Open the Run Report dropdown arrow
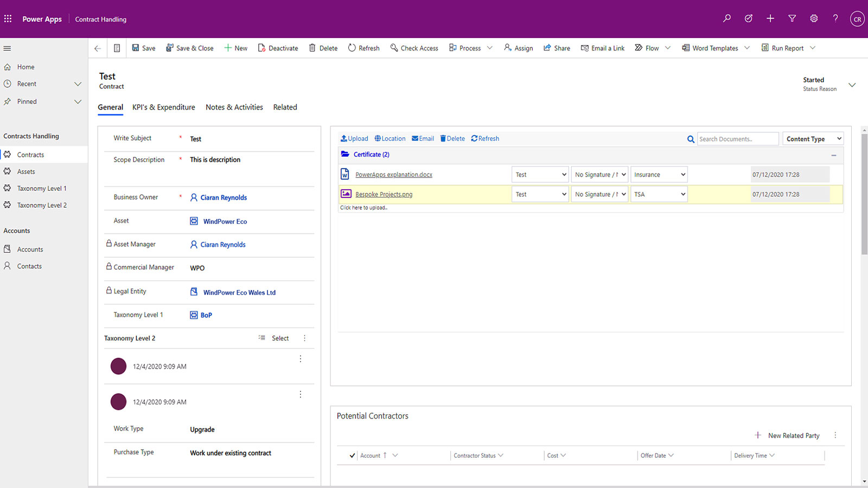868x488 pixels. click(813, 48)
